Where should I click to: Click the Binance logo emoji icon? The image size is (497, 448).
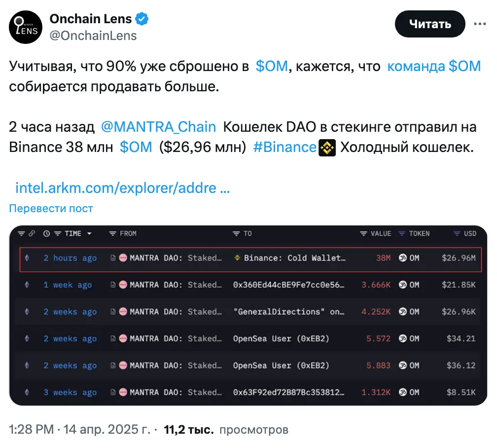point(327,148)
